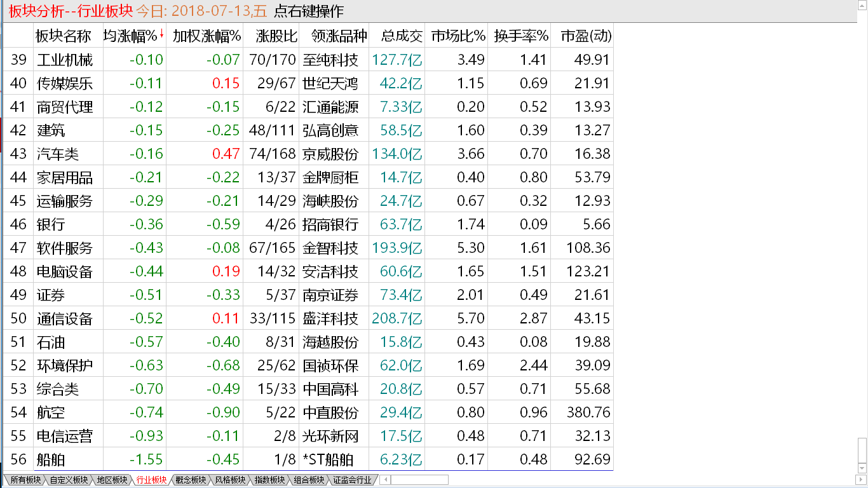This screenshot has width=868, height=488.
Task: Click the vertical scrollbar thumb
Action: pyautogui.click(x=862, y=450)
